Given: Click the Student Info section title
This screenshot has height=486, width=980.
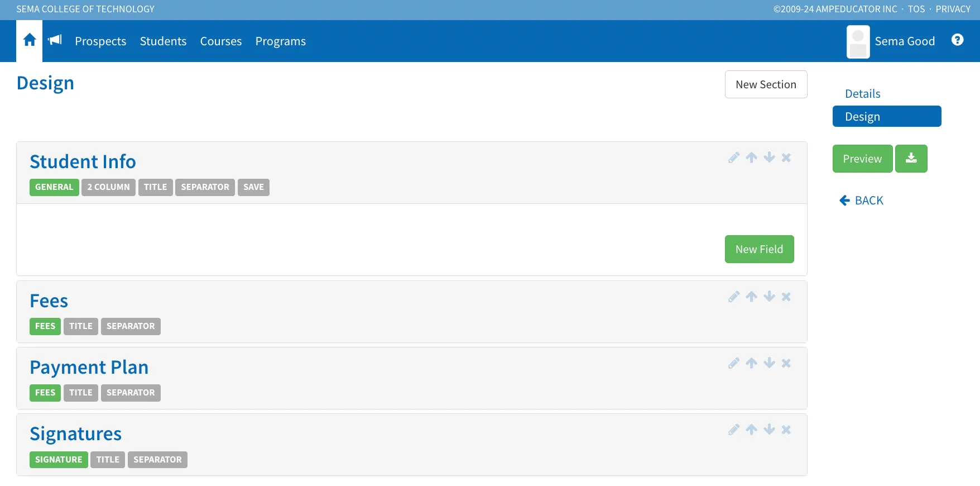Looking at the screenshot, I should [83, 161].
